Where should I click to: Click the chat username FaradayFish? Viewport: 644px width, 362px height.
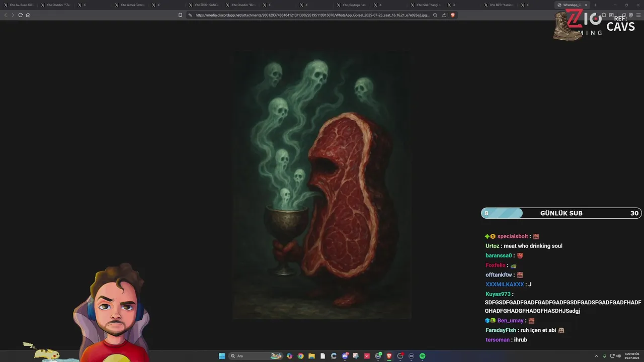click(501, 330)
